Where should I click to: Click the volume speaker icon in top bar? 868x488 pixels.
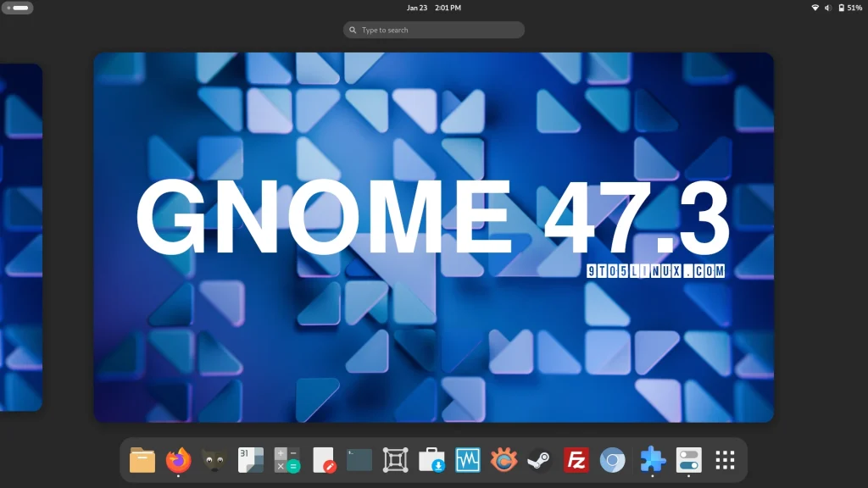(827, 8)
